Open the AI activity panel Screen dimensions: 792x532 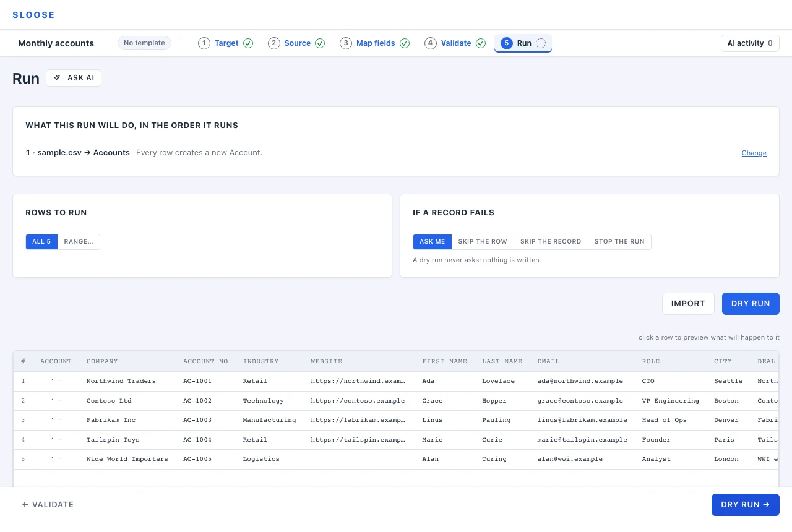tap(750, 43)
